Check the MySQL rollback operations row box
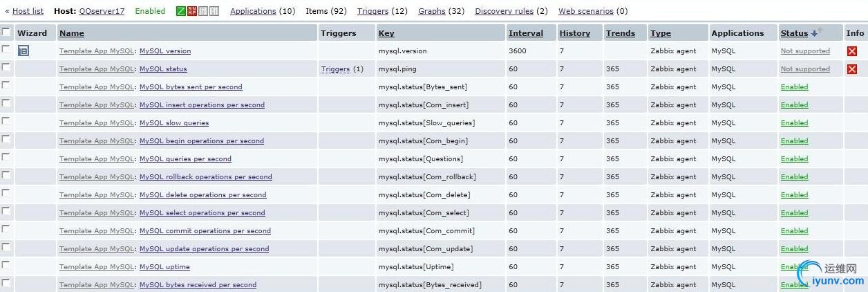Viewport: 868px width, 292px height. pos(6,175)
